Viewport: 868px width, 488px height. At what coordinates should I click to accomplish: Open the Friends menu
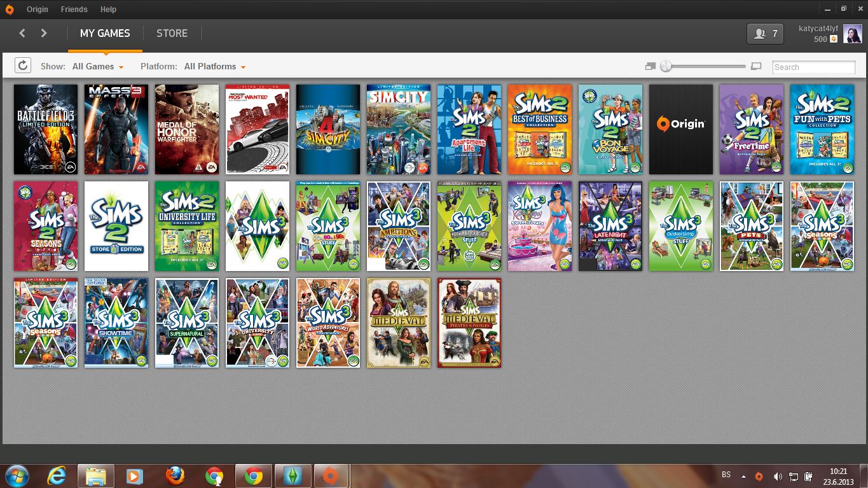click(74, 10)
